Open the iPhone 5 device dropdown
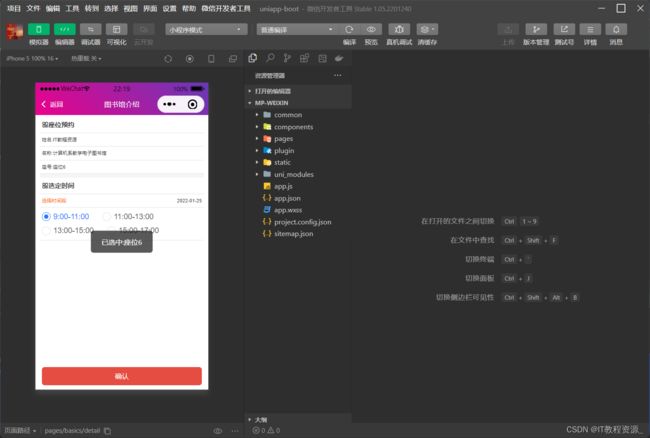The height and width of the screenshot is (438, 650). pos(32,59)
